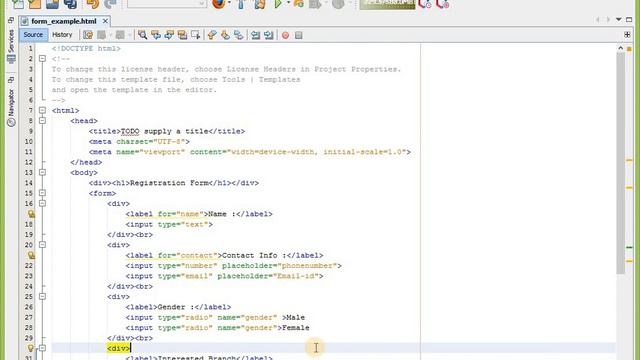
Task: Click the "Registration Form" heading text
Action: click(169, 183)
